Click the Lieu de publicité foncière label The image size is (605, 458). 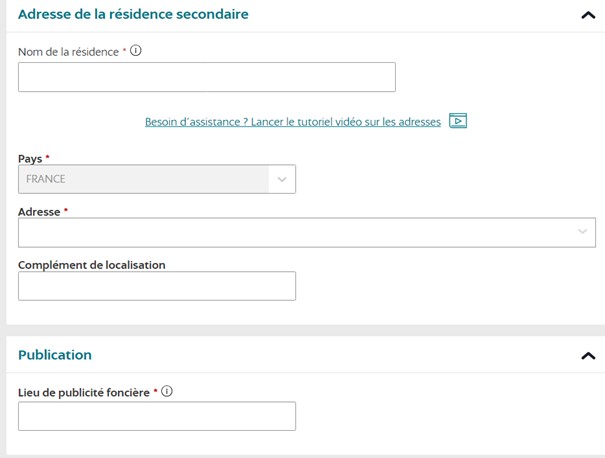84,393
